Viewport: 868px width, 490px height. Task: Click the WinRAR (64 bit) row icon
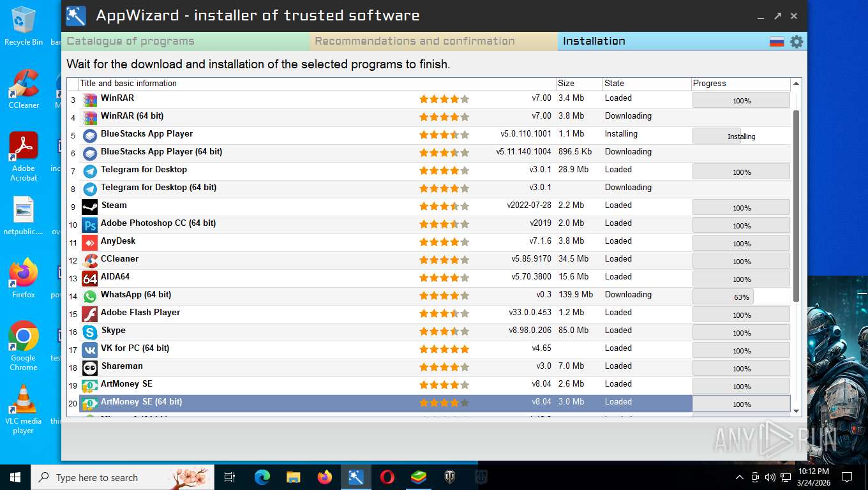coord(90,118)
